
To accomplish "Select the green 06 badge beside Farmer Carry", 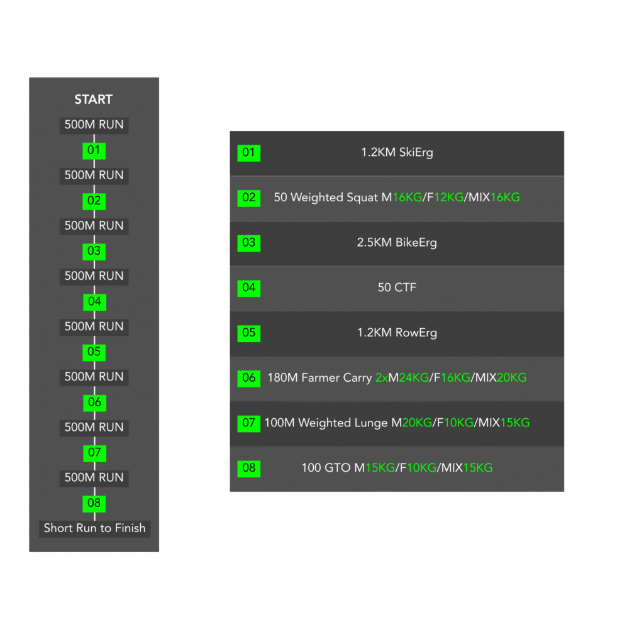I will pos(248,378).
